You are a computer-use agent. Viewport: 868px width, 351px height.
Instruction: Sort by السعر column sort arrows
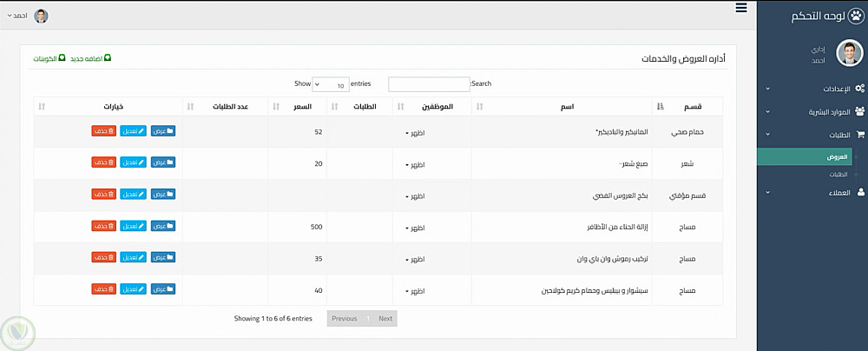276,106
